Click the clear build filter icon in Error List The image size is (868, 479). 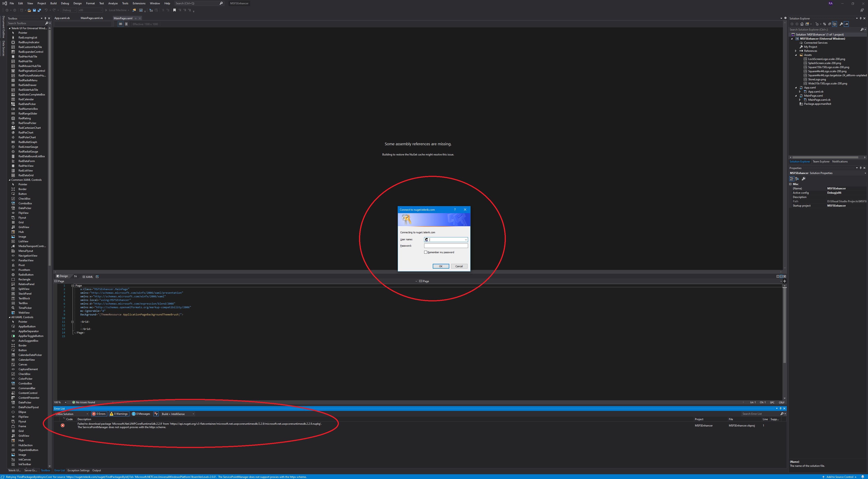point(156,414)
